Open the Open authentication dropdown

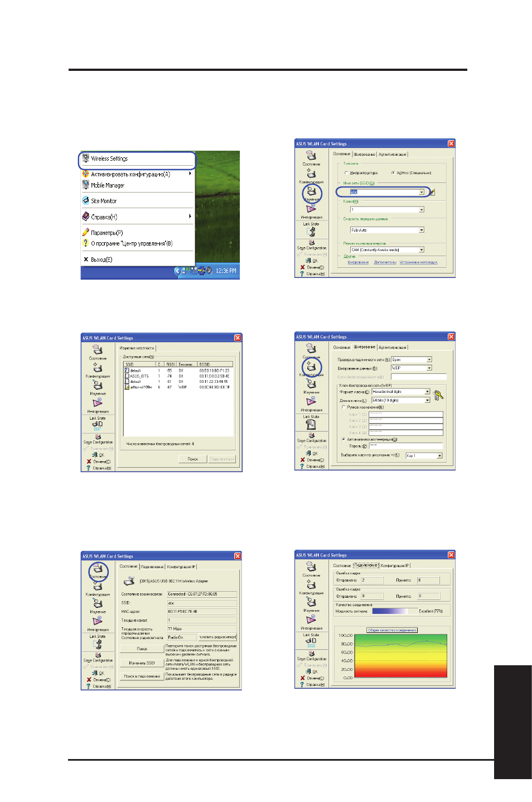point(429,360)
